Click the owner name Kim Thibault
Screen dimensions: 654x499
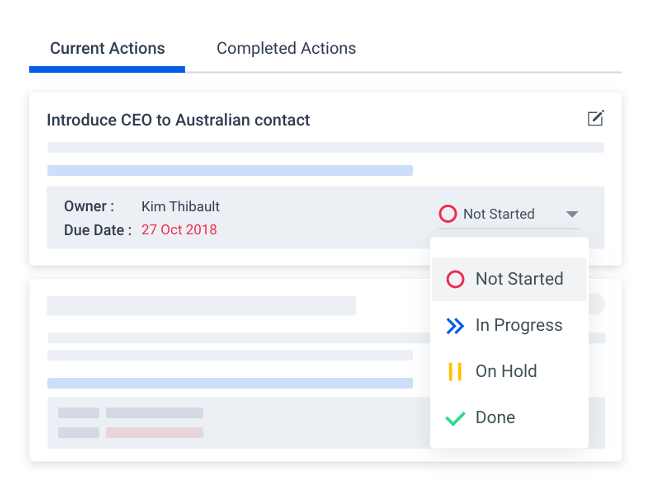180,206
